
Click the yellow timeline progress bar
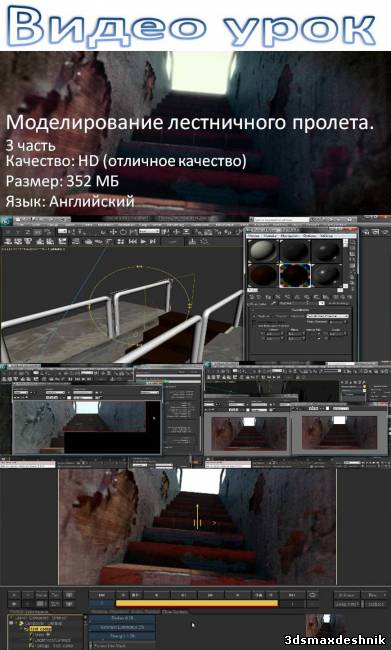click(x=197, y=603)
